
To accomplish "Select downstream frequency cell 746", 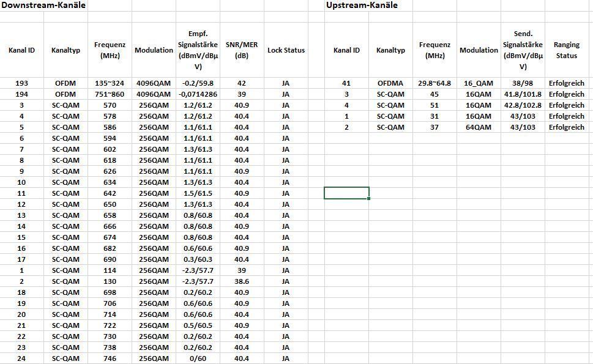I will [x=110, y=358].
